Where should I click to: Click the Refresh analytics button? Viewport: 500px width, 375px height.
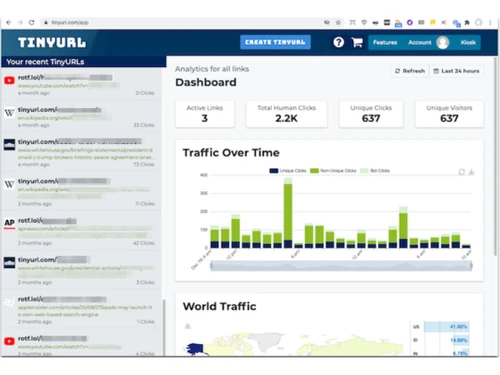tap(410, 71)
